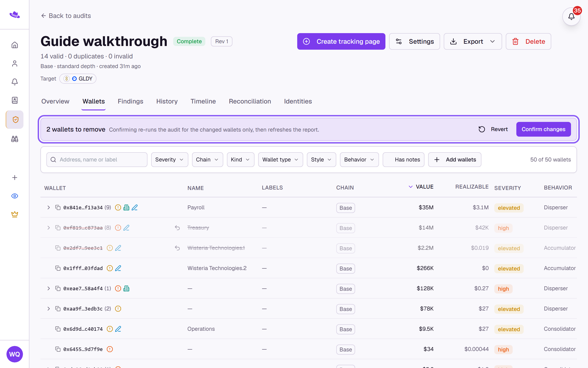The height and width of the screenshot is (368, 588).
Task: Focus the address, name or label search
Action: click(x=97, y=160)
